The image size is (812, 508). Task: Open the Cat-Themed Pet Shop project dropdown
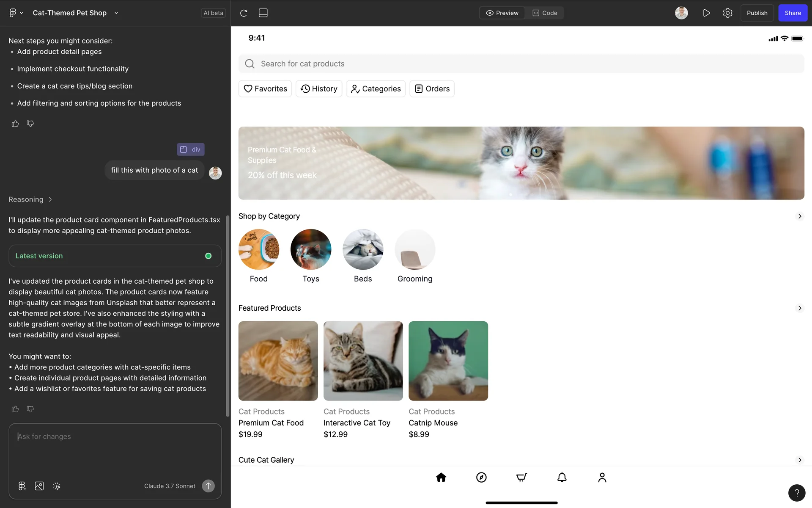116,13
